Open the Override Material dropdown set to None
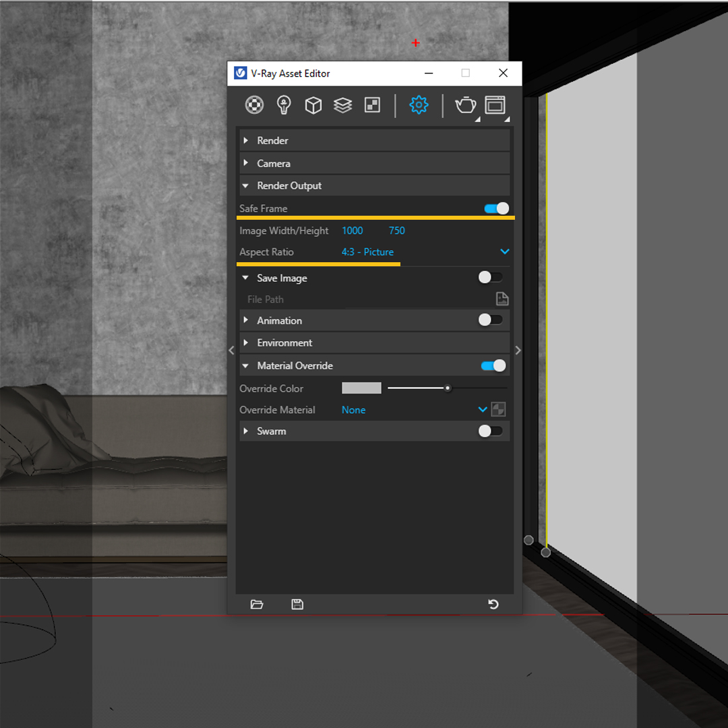 point(481,409)
